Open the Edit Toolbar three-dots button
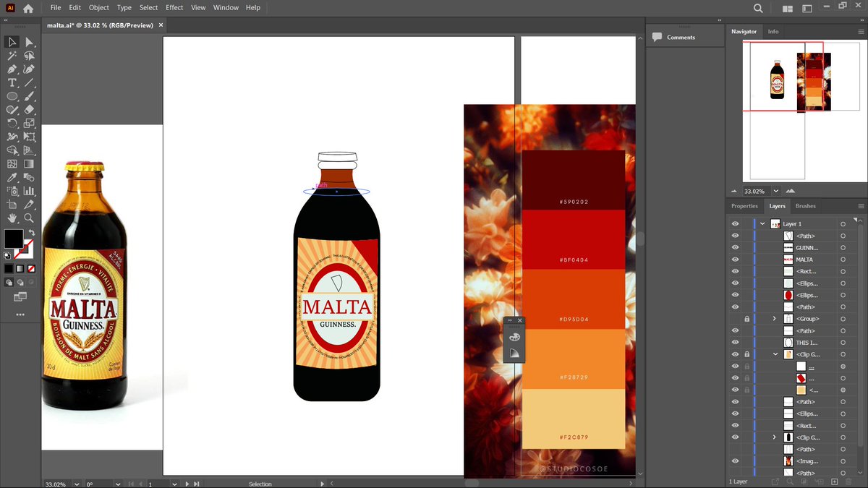Viewport: 868px width, 488px height. (20, 314)
